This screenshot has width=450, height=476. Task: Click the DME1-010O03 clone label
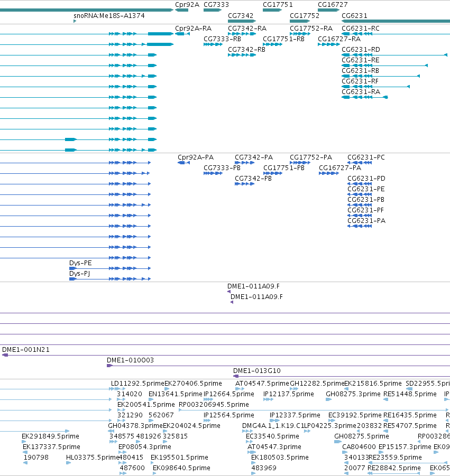click(x=131, y=360)
